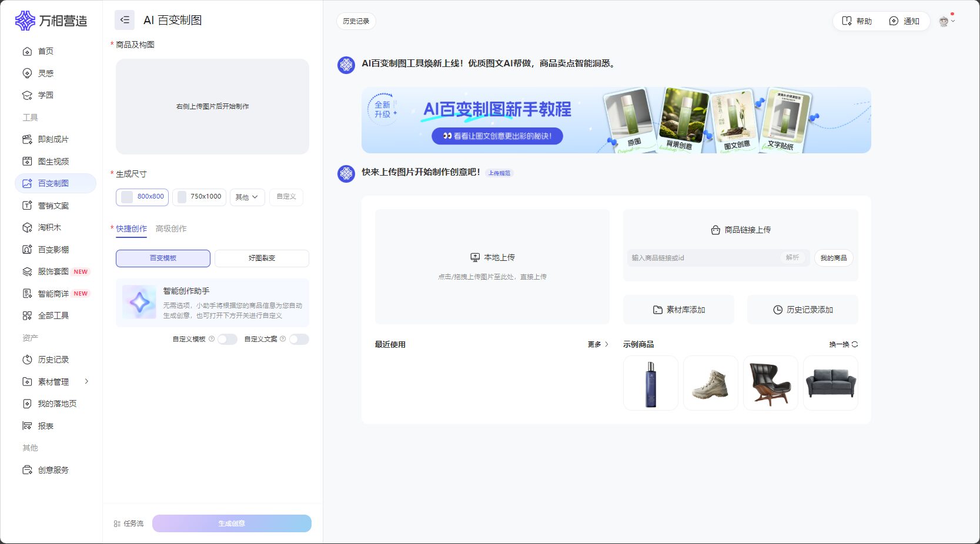
Task: Open 淘积木 tool icon
Action: tap(27, 228)
